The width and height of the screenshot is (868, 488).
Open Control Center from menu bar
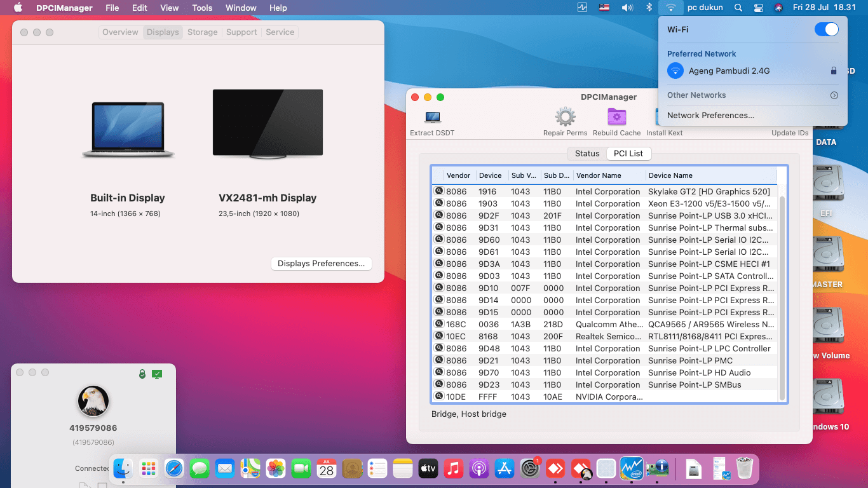(758, 8)
